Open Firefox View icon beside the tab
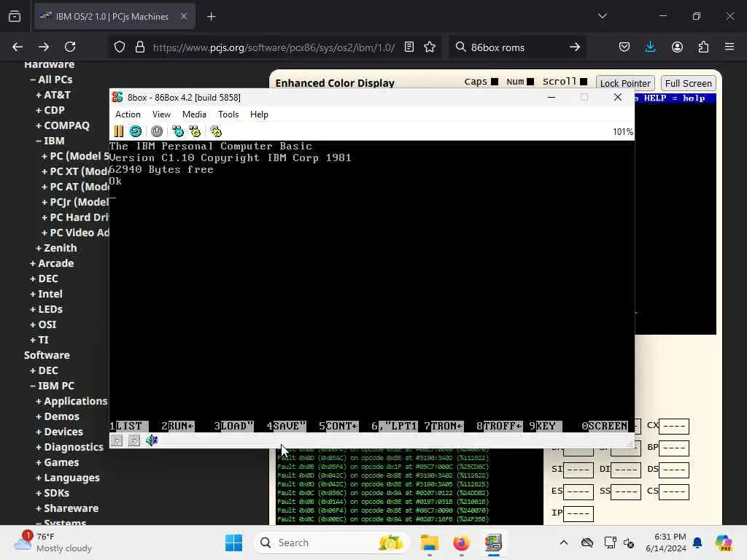This screenshot has height=560, width=747. pyautogui.click(x=15, y=17)
